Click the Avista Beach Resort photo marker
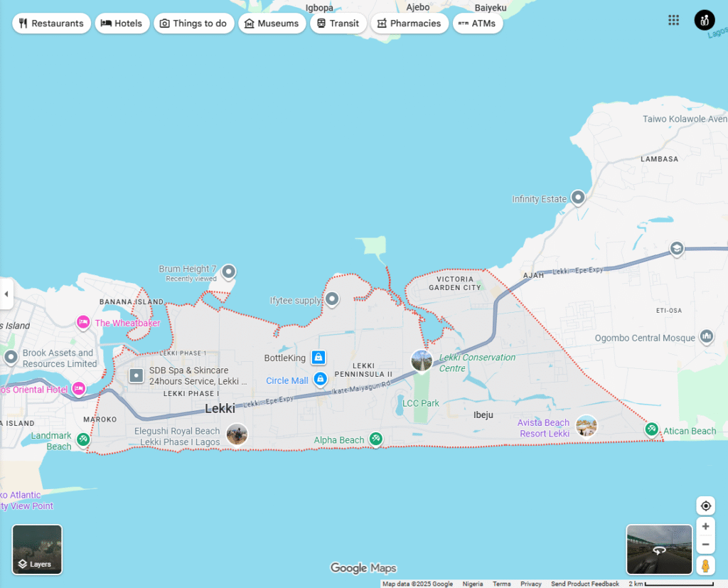This screenshot has height=588, width=728. point(587,426)
